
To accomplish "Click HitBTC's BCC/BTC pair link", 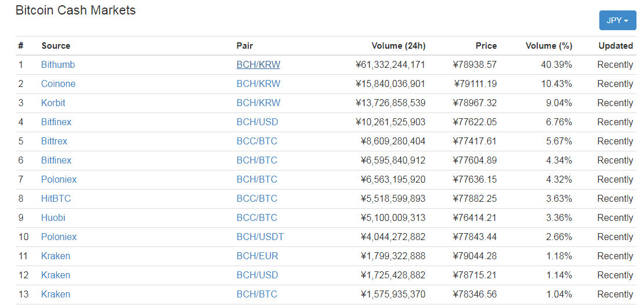I will [256, 199].
